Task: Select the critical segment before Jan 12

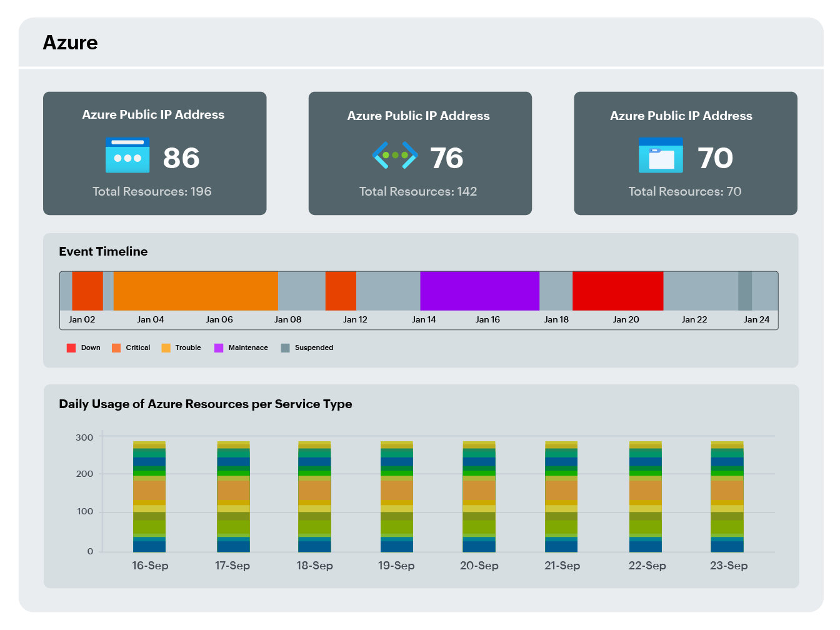Action: [341, 291]
